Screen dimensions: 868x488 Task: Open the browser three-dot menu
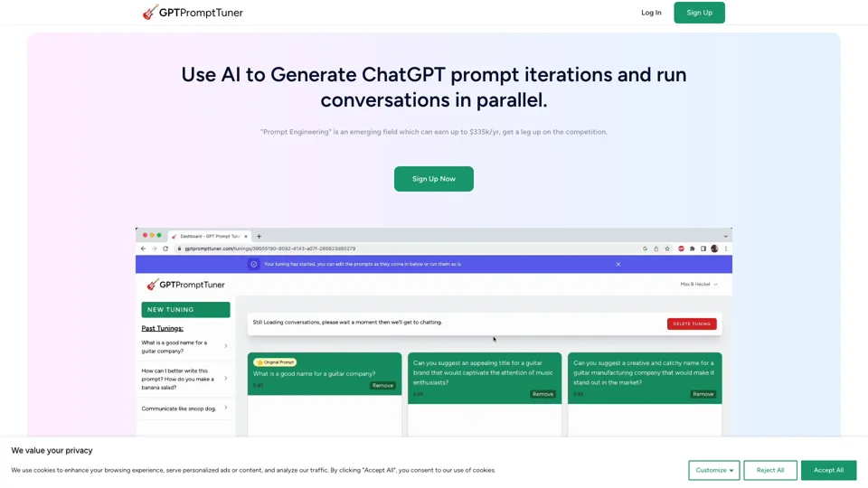726,249
